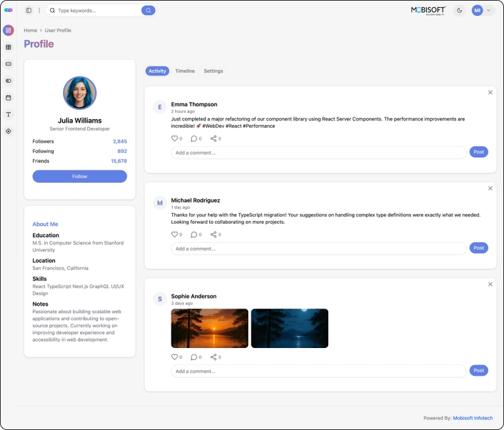
Task: Click the About Me heading
Action: [x=45, y=224]
